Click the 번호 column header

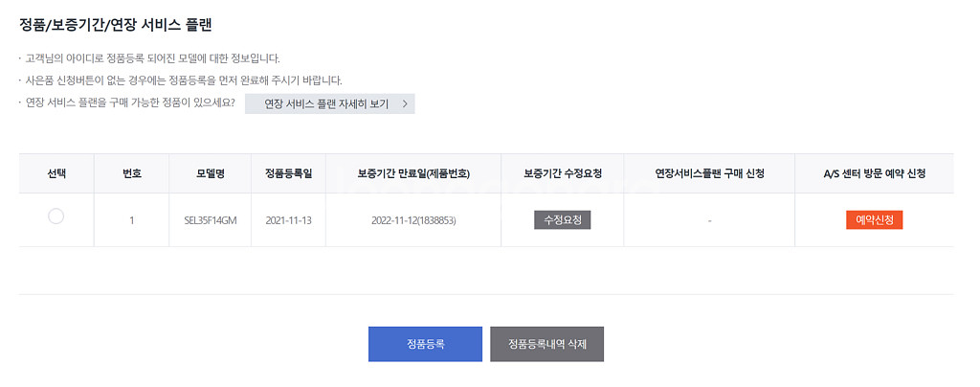coord(132,173)
